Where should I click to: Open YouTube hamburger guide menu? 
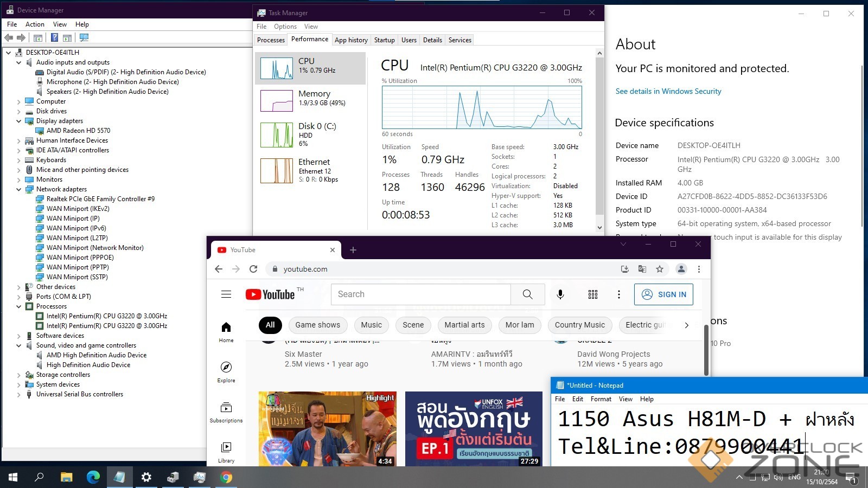pyautogui.click(x=226, y=294)
